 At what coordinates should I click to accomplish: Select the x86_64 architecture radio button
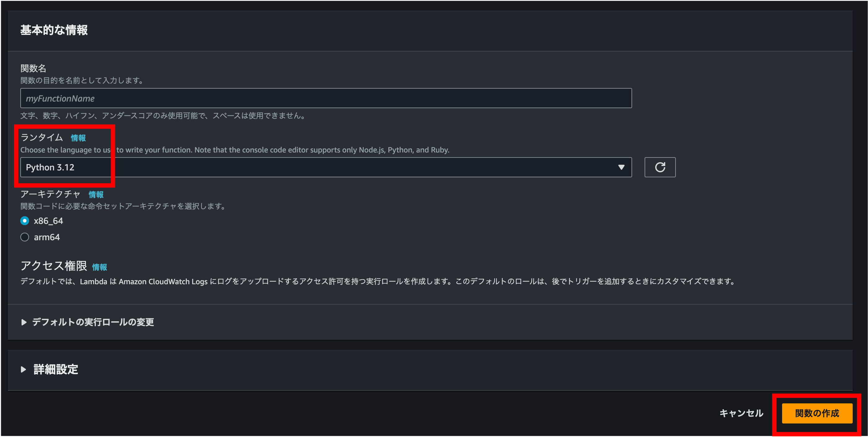[24, 221]
